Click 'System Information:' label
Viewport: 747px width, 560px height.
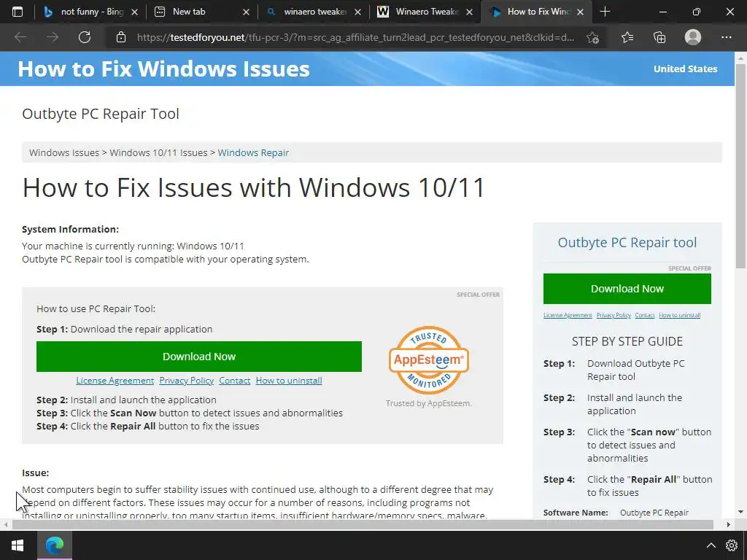(71, 230)
